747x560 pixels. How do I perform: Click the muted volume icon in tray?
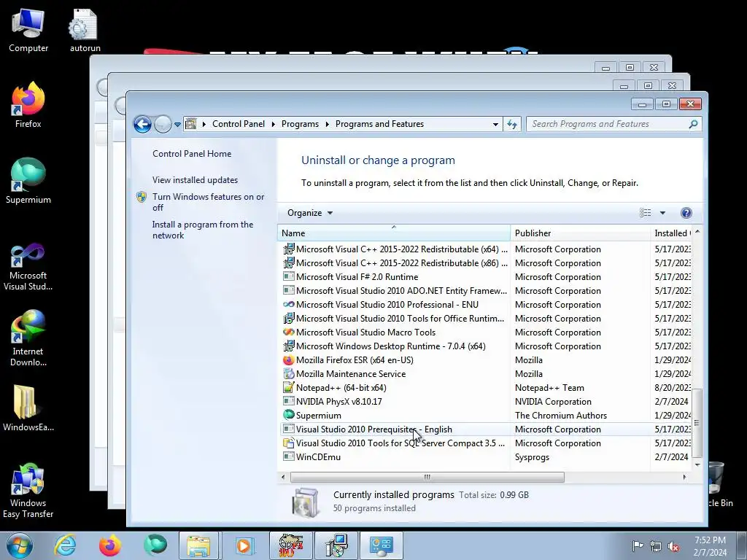[x=673, y=546]
